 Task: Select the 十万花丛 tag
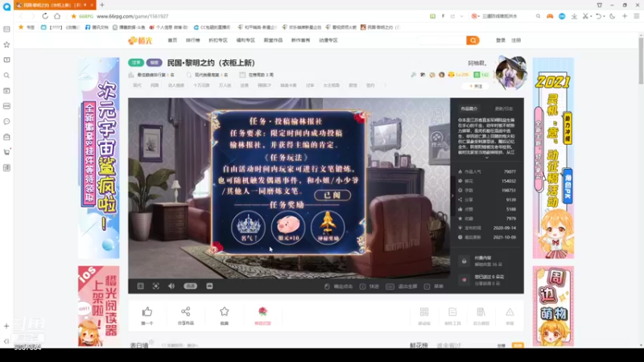[201, 85]
